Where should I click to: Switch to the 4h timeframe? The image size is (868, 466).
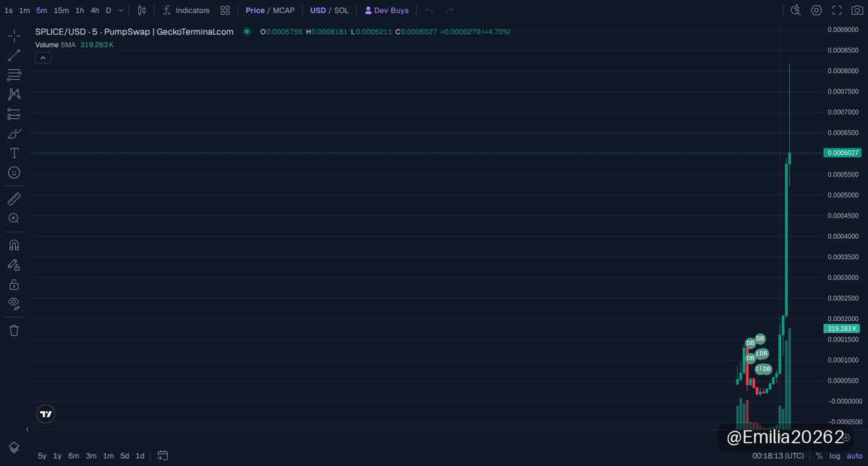click(95, 11)
